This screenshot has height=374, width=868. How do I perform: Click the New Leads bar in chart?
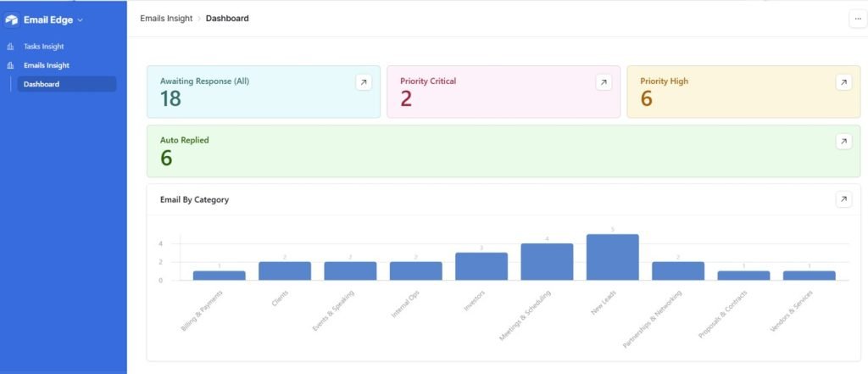click(612, 258)
